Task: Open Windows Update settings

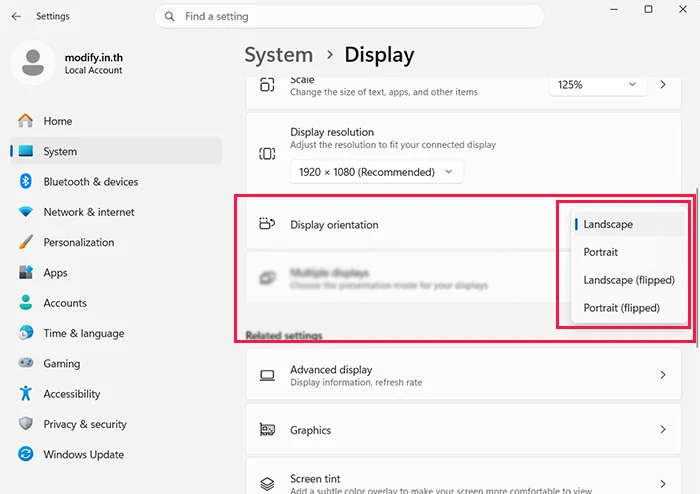Action: click(116, 455)
